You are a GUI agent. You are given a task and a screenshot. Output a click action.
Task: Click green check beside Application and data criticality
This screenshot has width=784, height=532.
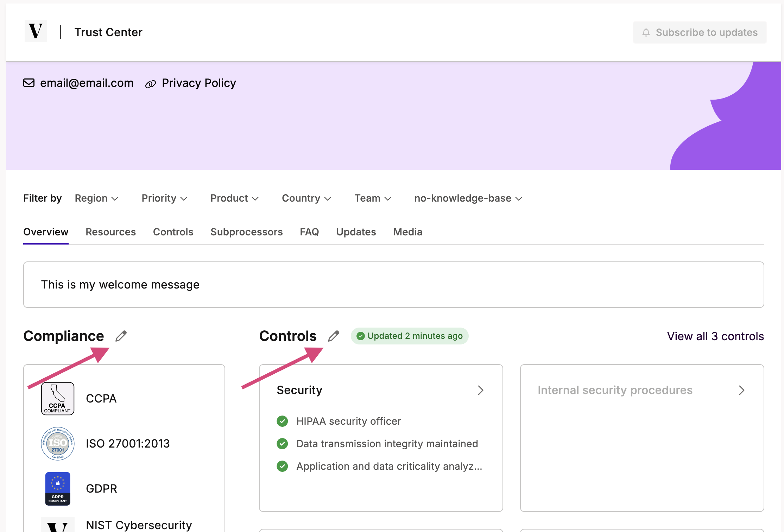282,466
